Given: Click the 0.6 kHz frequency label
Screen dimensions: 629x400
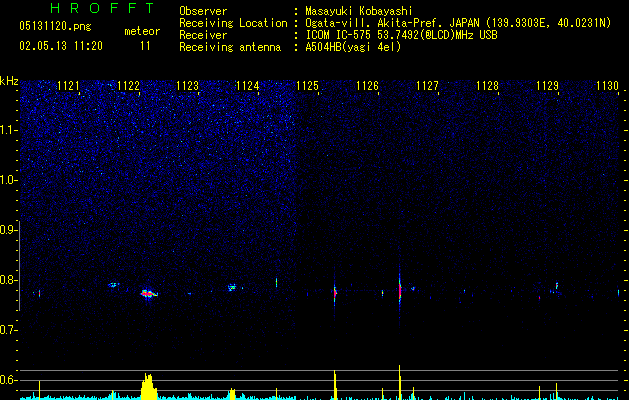Looking at the screenshot, I should [8, 380].
